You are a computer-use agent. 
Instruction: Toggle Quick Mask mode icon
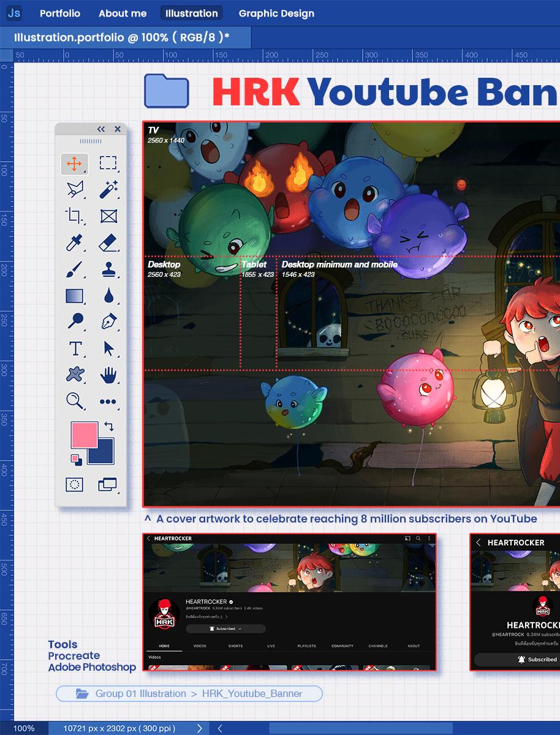(x=74, y=484)
